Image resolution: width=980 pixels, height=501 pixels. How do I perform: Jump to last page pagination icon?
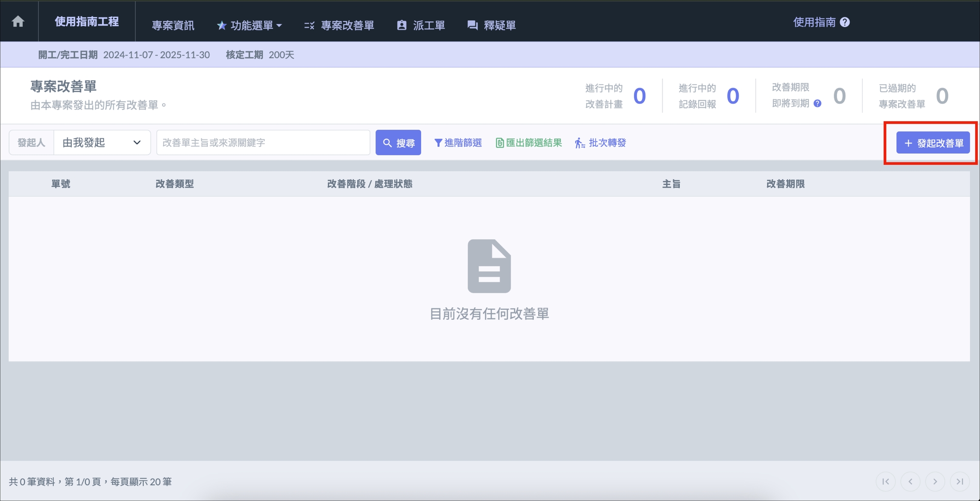point(960,481)
